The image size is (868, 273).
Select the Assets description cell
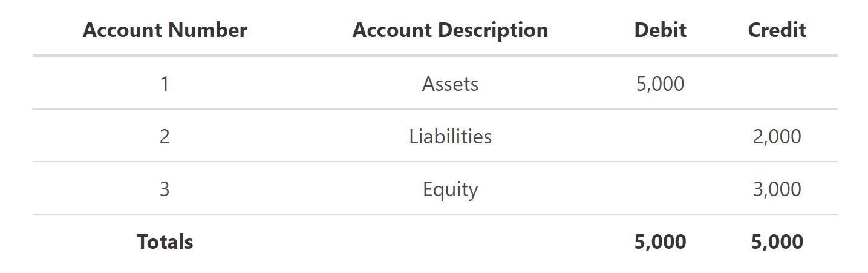[x=450, y=84]
